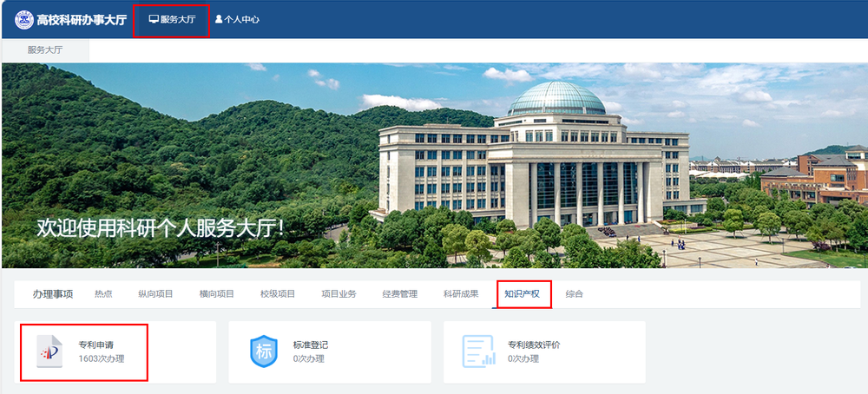Open the 项目业务 tab
868x394 pixels.
click(x=339, y=294)
